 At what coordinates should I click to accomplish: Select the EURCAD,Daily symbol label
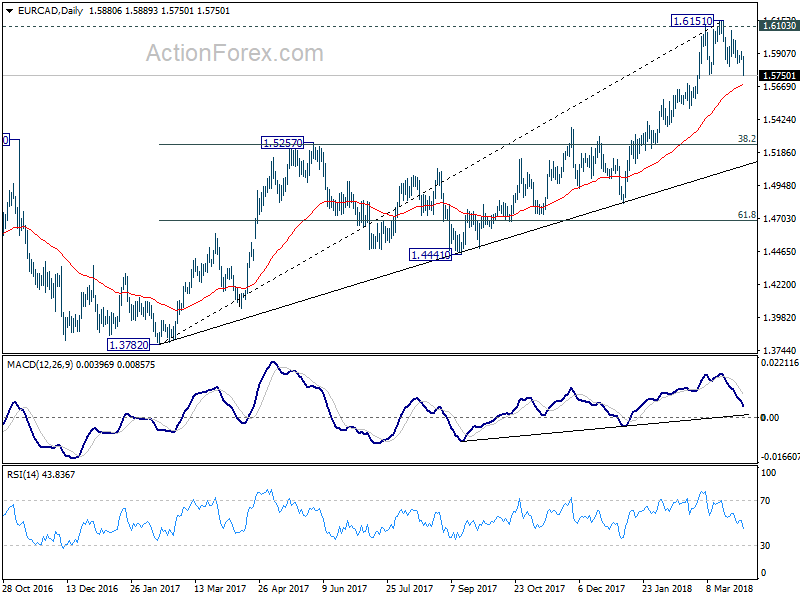[x=50, y=11]
